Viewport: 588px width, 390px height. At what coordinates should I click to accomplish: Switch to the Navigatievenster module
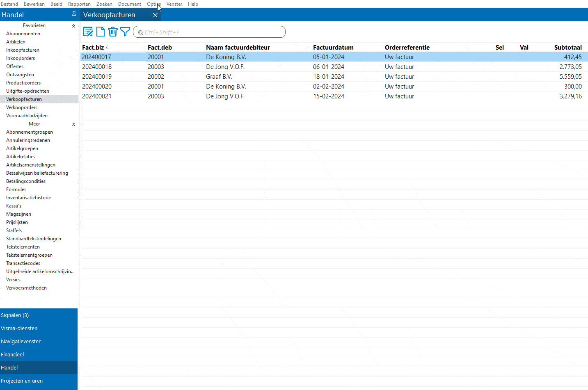(39, 342)
